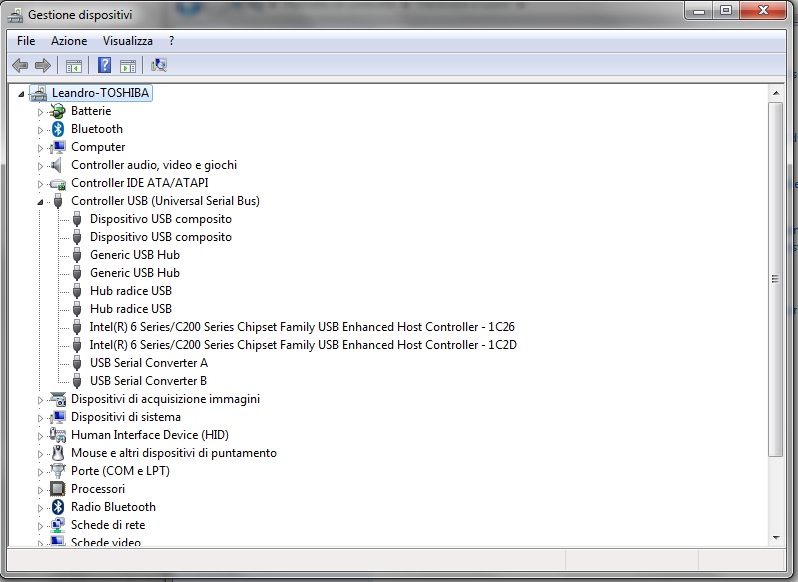Screen dimensions: 798x582
Task: Click the IDE ATA/ATAPI controller icon
Action: [x=58, y=183]
